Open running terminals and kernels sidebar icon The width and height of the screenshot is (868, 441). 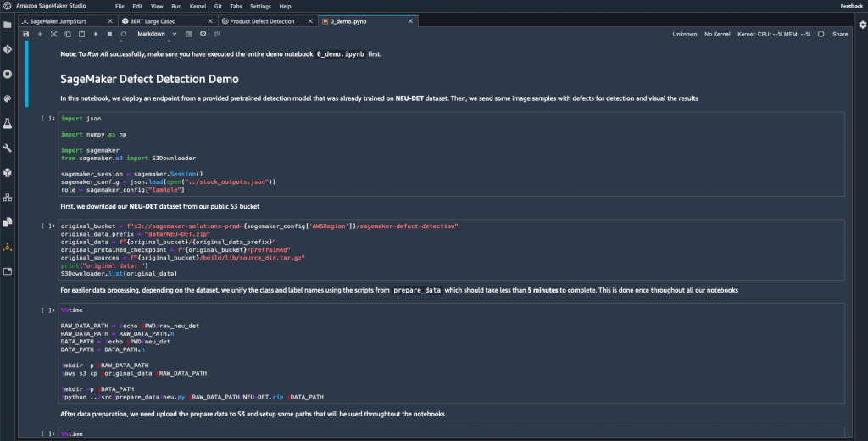pyautogui.click(x=7, y=75)
